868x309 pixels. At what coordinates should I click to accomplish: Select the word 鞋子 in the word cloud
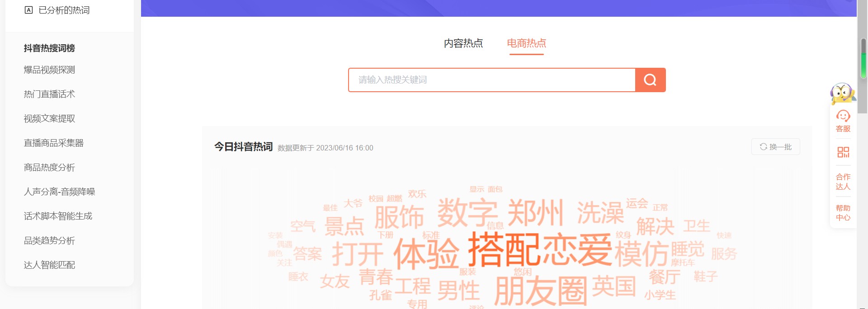706,276
